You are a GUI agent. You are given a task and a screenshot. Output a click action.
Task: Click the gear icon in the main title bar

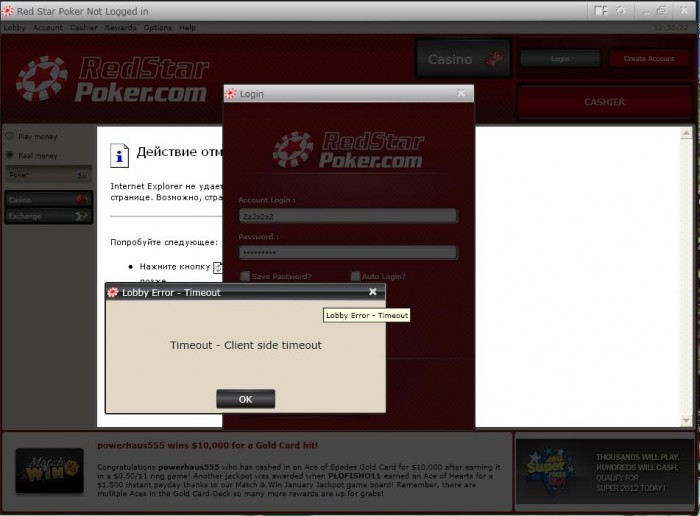pyautogui.click(x=621, y=10)
